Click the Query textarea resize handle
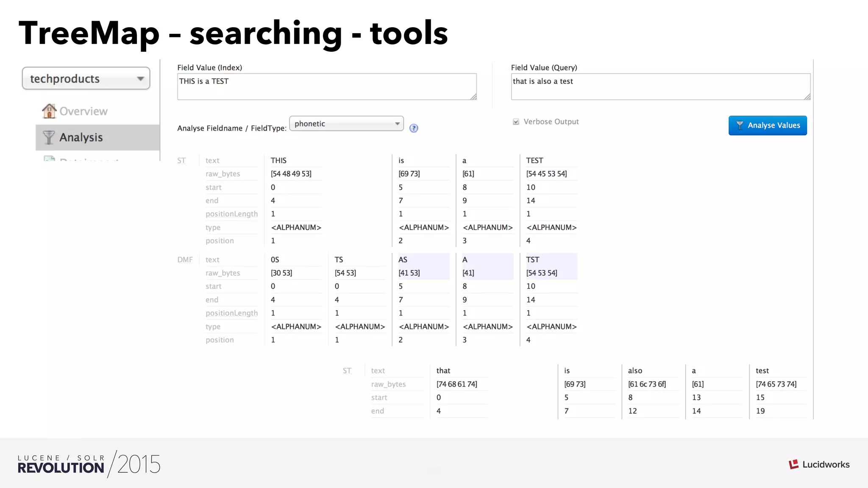This screenshot has width=868, height=488. pos(807,97)
